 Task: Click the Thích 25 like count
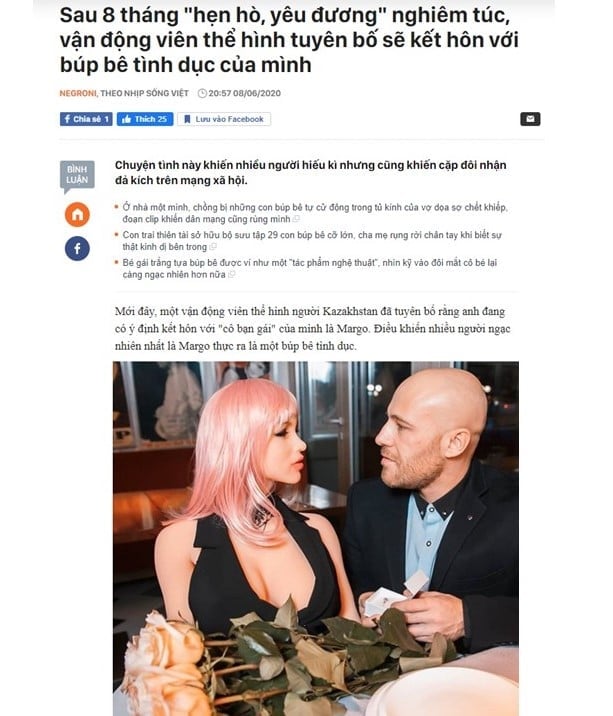151,119
